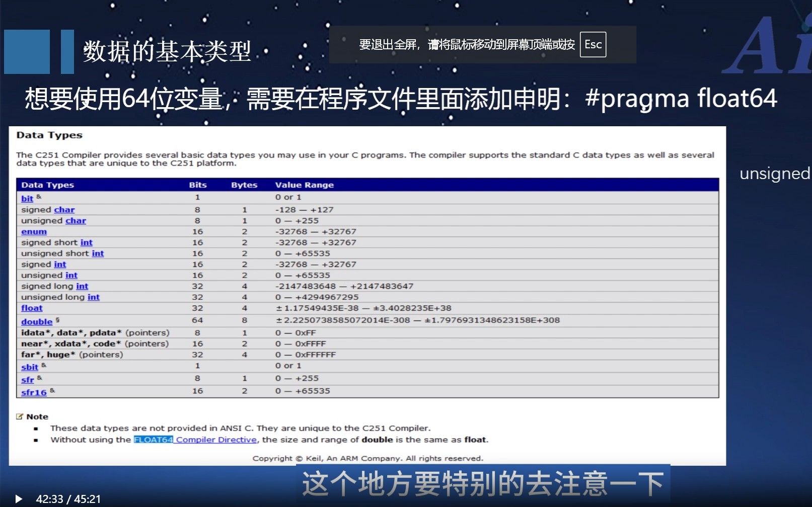Click the 42:33 / 45:21 video timestamp
Screen dimensions: 812x507
(68, 499)
